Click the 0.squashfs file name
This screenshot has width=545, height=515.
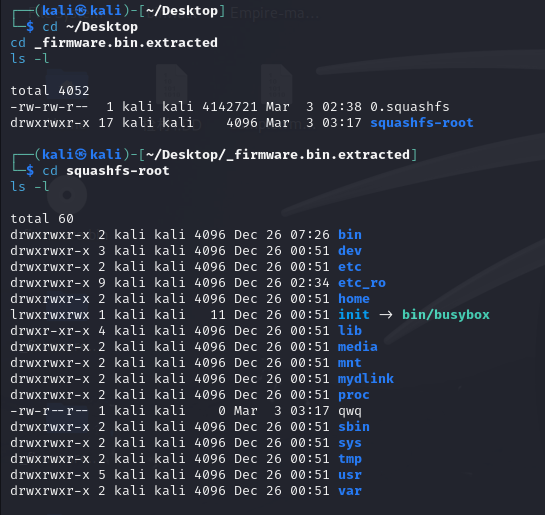pos(409,107)
